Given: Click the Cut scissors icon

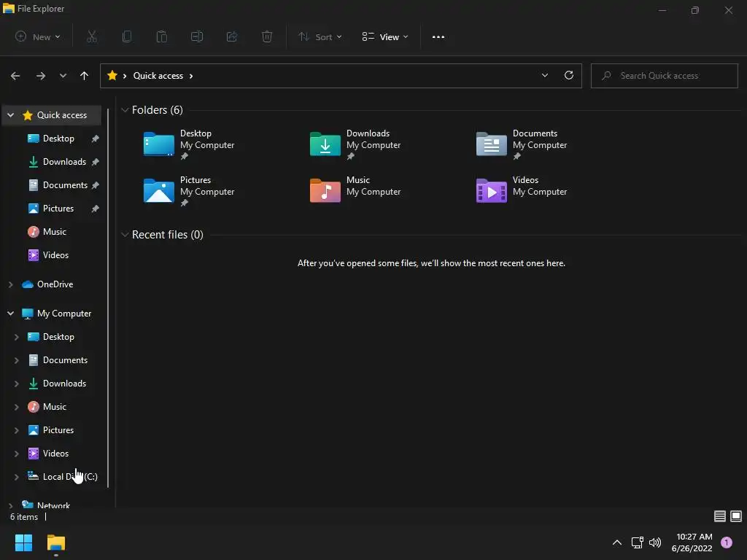Looking at the screenshot, I should click(x=92, y=36).
